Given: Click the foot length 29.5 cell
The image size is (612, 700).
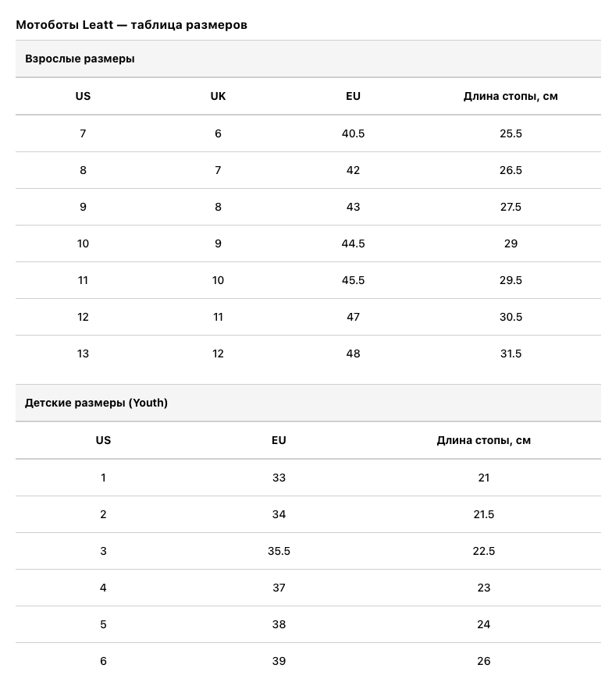Looking at the screenshot, I should click(x=511, y=280).
